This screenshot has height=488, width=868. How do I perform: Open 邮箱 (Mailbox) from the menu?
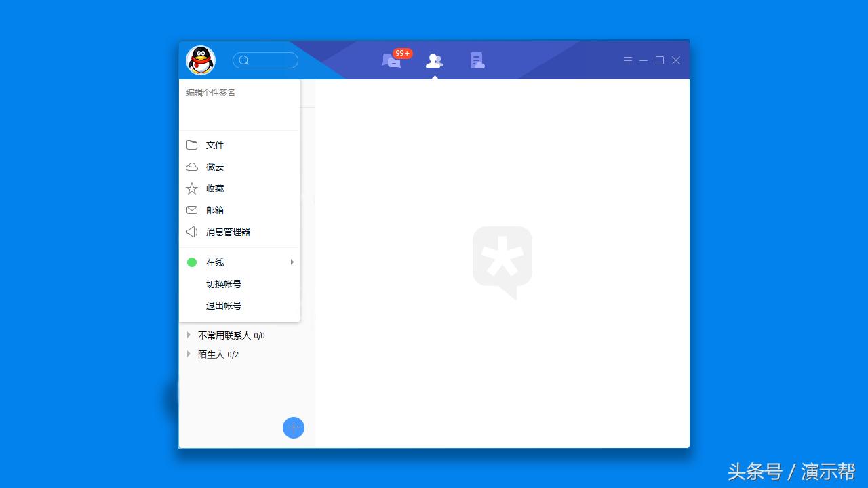(215, 210)
